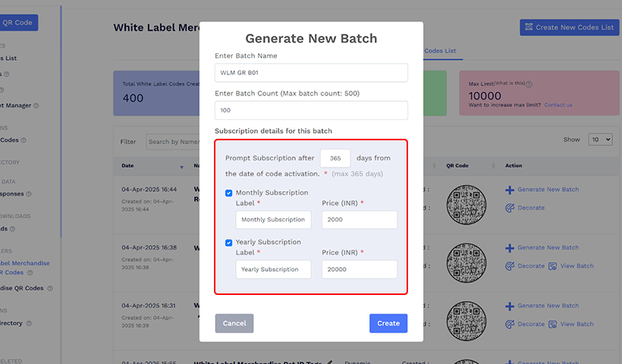Click the Enter Batch Name input field
This screenshot has height=364, width=622.
tap(311, 73)
